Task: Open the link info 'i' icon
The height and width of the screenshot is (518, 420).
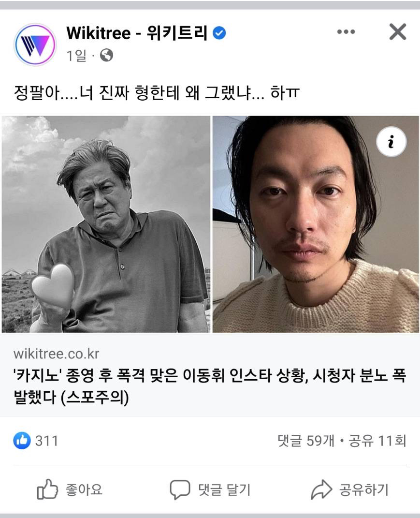Action: (x=391, y=142)
